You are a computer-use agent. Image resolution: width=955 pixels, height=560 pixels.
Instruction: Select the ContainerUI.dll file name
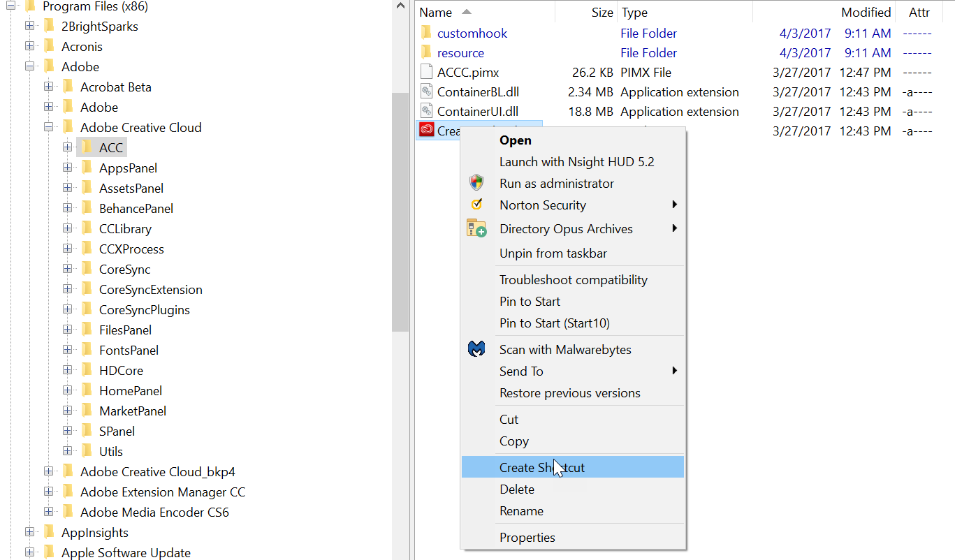[478, 111]
